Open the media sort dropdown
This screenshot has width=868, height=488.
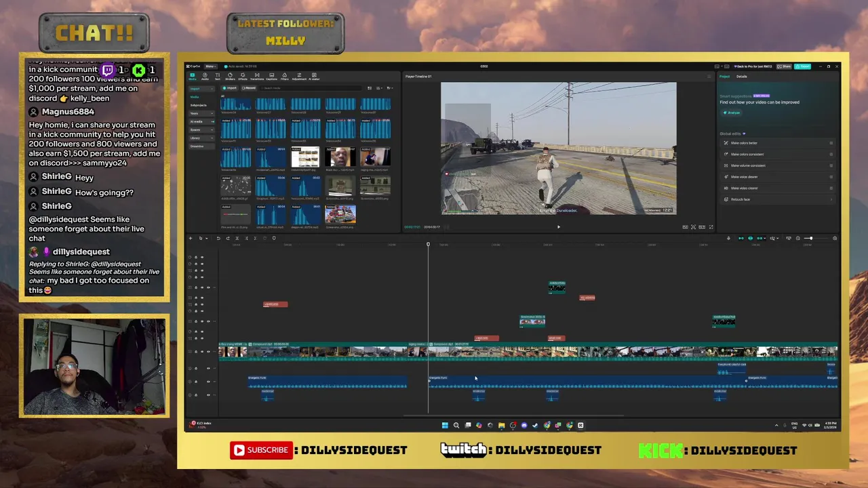[x=380, y=88]
